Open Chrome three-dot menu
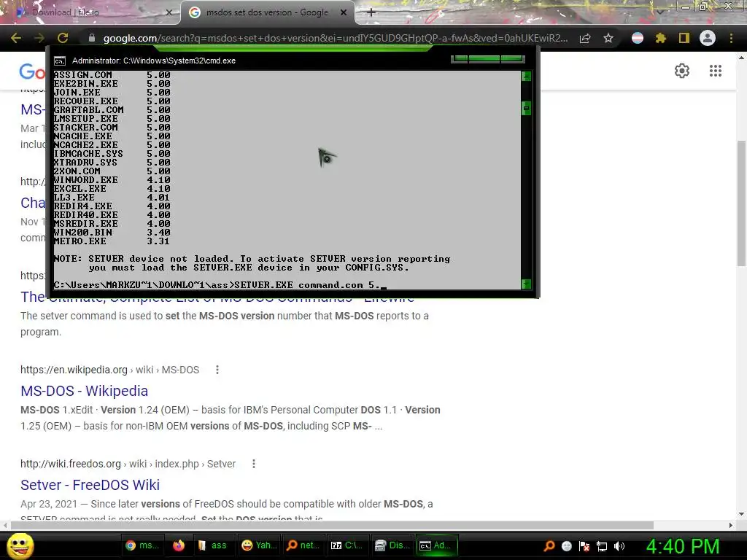The image size is (747, 560). 731,38
